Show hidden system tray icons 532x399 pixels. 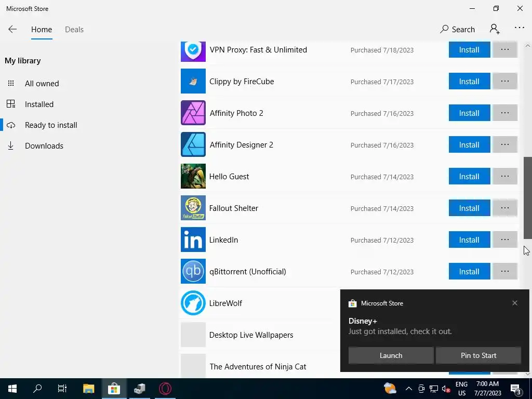tap(409, 389)
